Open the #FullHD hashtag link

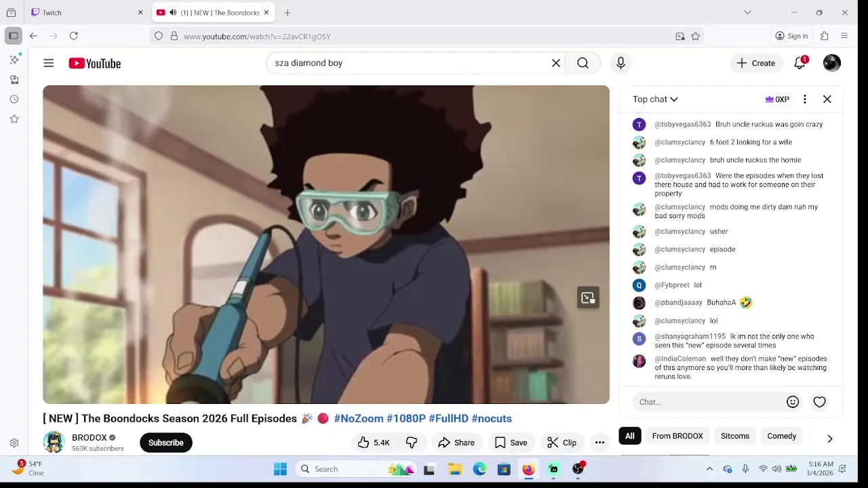(x=449, y=419)
